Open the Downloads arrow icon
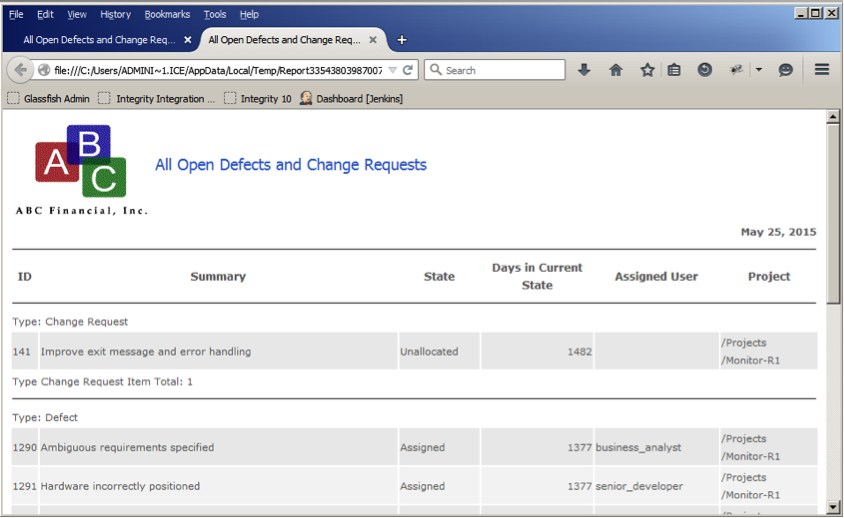The image size is (844, 518). point(585,70)
